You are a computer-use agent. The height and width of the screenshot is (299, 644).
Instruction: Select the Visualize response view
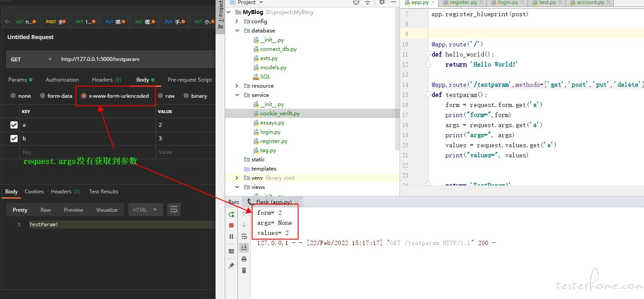(107, 210)
